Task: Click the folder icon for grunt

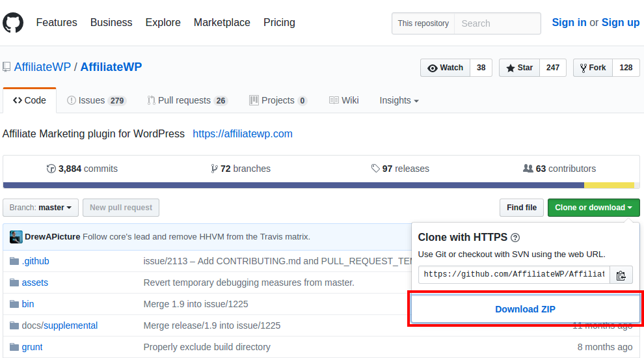Action: coord(14,347)
